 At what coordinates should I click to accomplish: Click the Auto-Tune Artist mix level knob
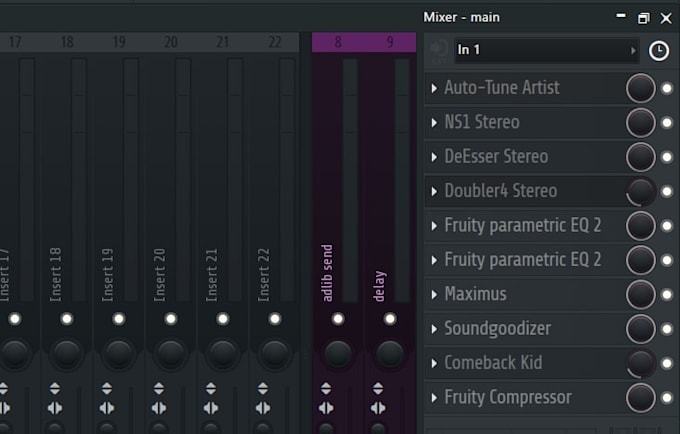(641, 88)
